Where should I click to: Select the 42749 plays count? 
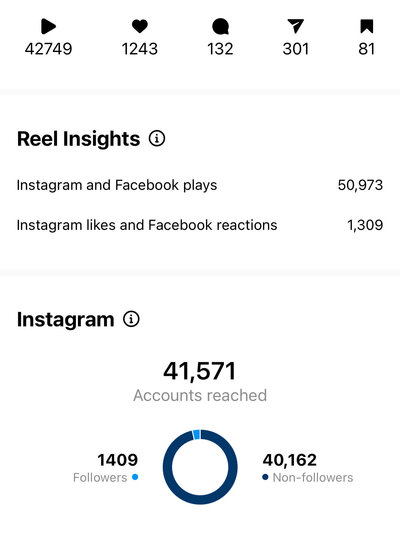(x=48, y=49)
